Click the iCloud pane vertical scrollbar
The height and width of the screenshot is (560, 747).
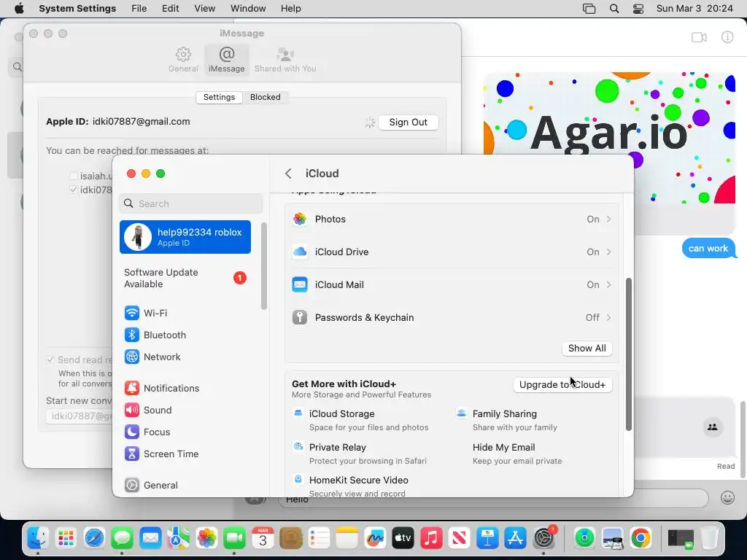tap(628, 354)
